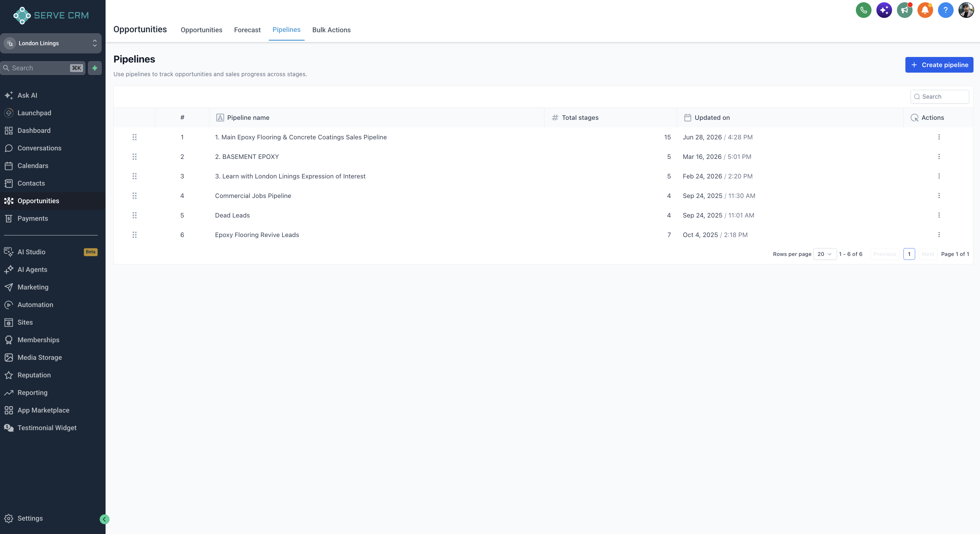Switch to the Forecast tab
Screen dimensions: 980x534
247,30
